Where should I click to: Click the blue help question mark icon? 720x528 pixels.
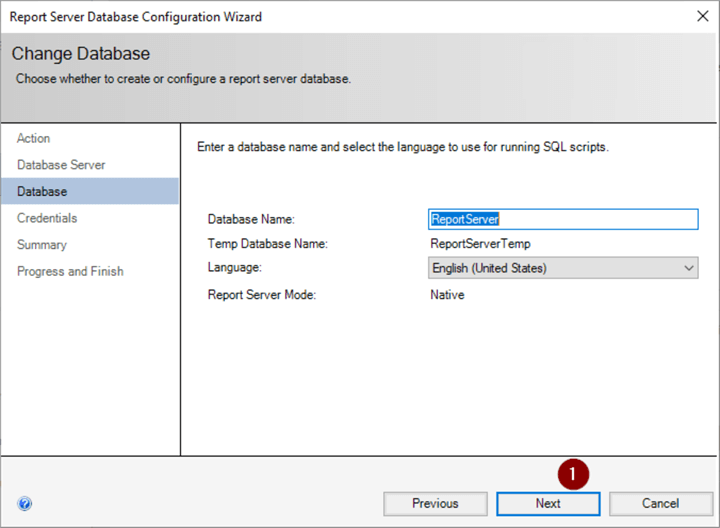pyautogui.click(x=25, y=504)
